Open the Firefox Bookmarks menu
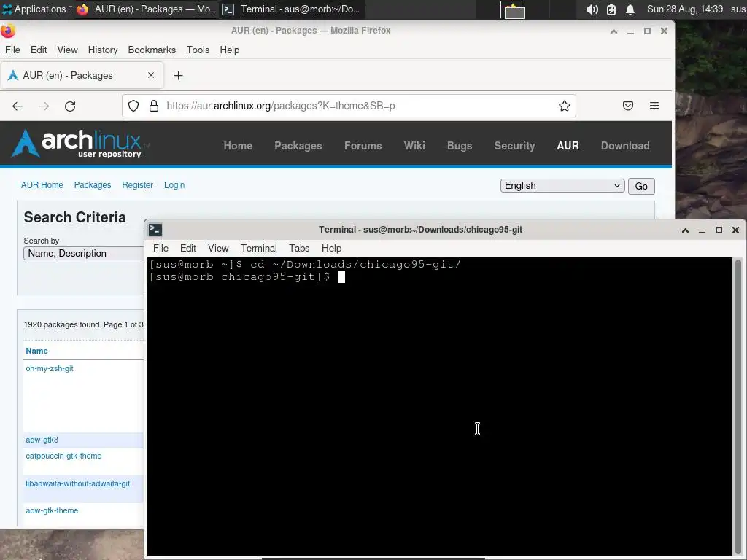 (x=152, y=50)
